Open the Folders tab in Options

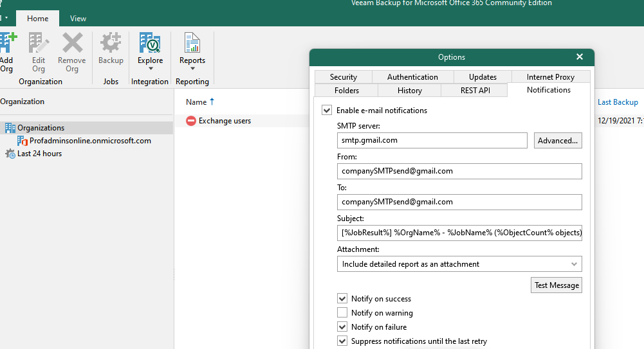coord(347,90)
